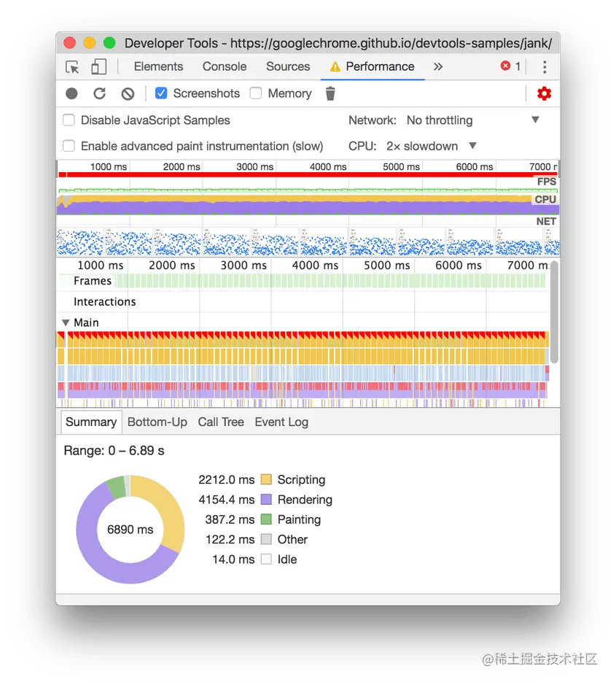Uncheck the Screenshots checkbox
The width and height of the screenshot is (616, 685).
(161, 93)
